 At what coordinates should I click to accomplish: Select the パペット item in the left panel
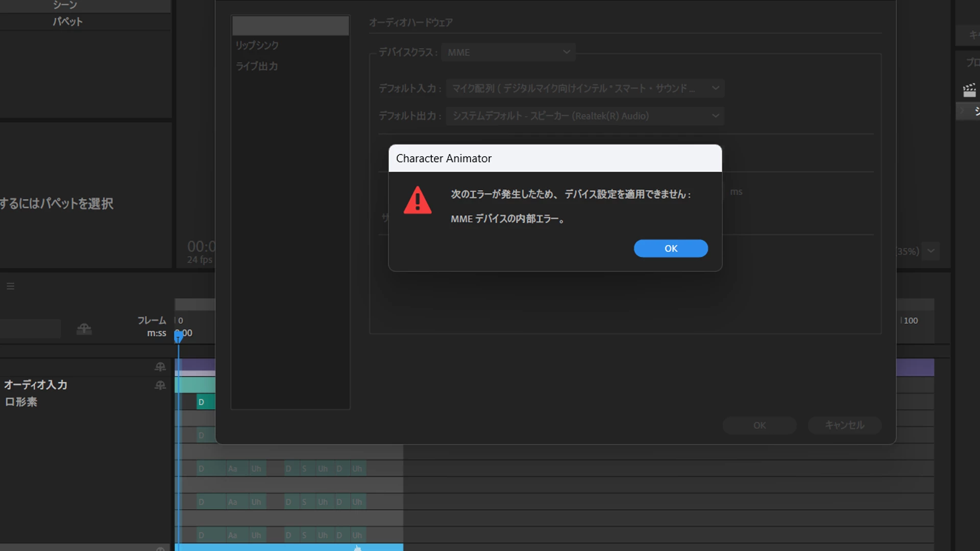coord(67,21)
